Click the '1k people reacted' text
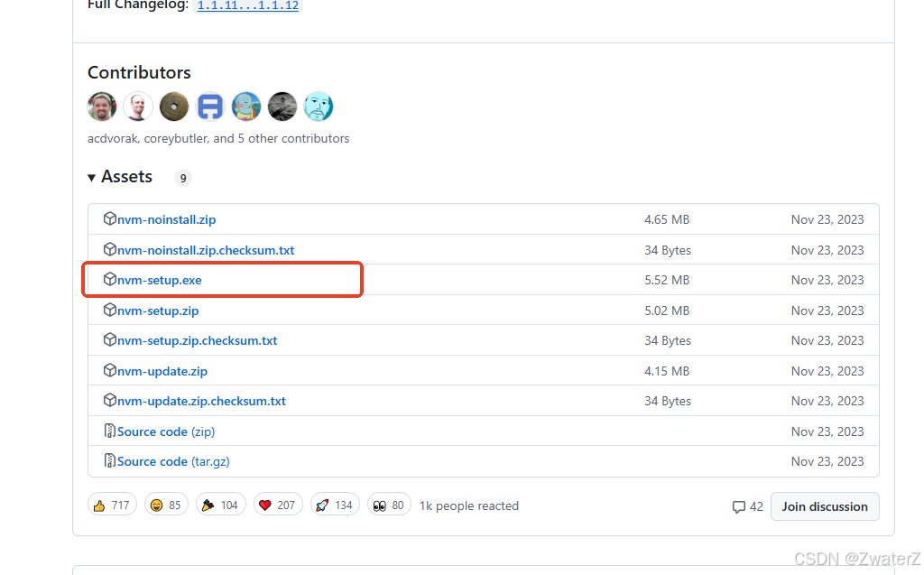The height and width of the screenshot is (575, 924). pyautogui.click(x=468, y=506)
